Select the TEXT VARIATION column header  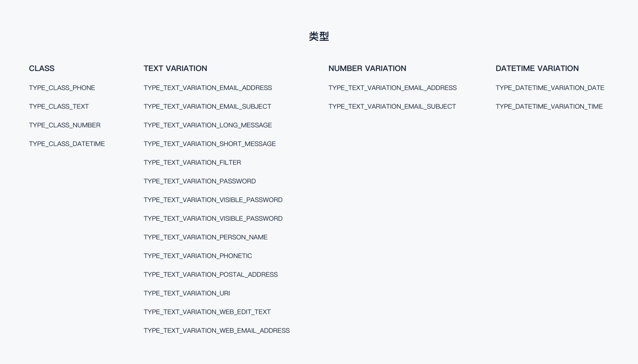tap(175, 68)
